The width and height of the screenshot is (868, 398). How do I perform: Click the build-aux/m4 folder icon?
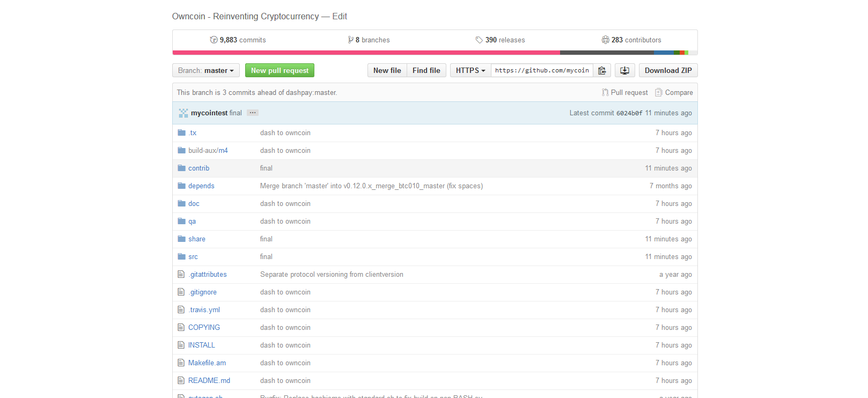pyautogui.click(x=181, y=150)
